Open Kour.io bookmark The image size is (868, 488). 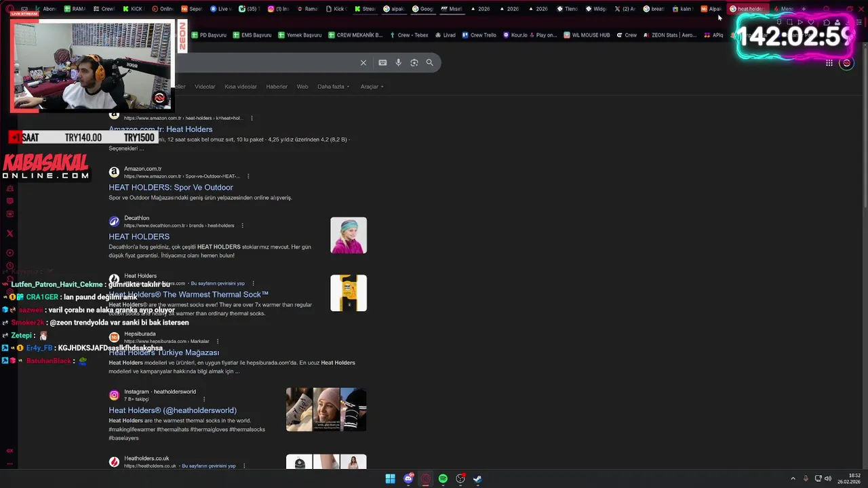515,35
